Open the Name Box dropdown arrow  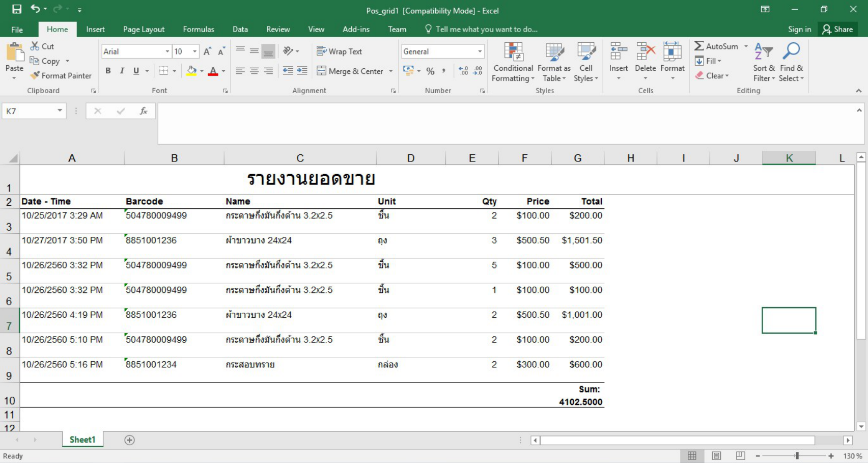[x=60, y=111]
